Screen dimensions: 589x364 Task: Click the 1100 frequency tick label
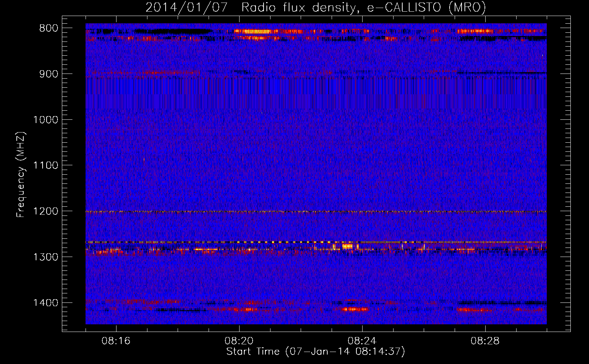(x=46, y=166)
